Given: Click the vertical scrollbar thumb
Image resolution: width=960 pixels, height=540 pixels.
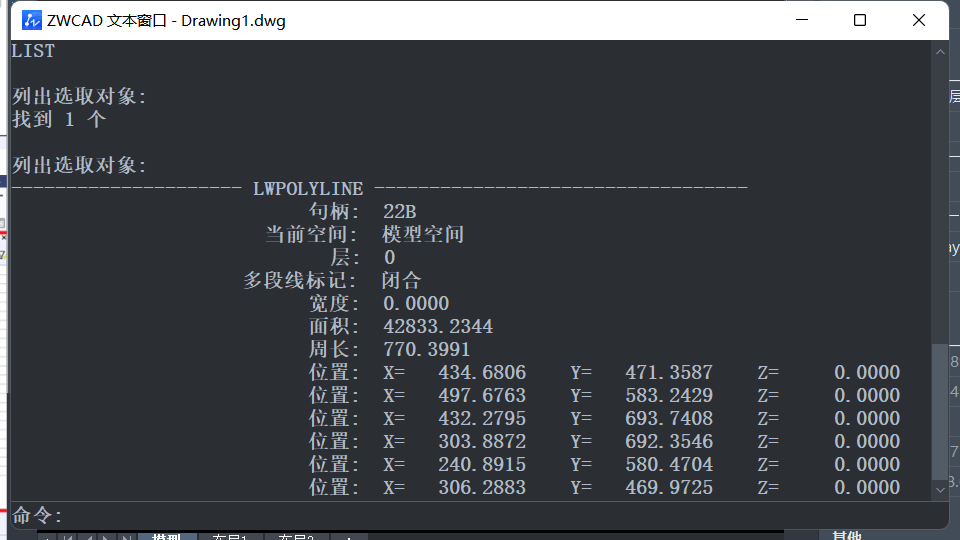Looking at the screenshot, I should pyautogui.click(x=940, y=412).
